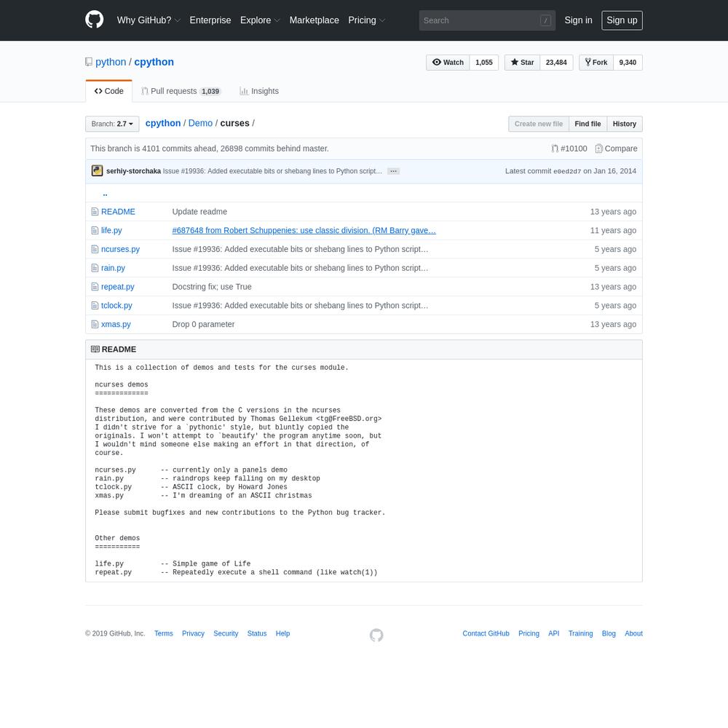Click the Sign in link
The image size is (728, 728).
click(579, 20)
